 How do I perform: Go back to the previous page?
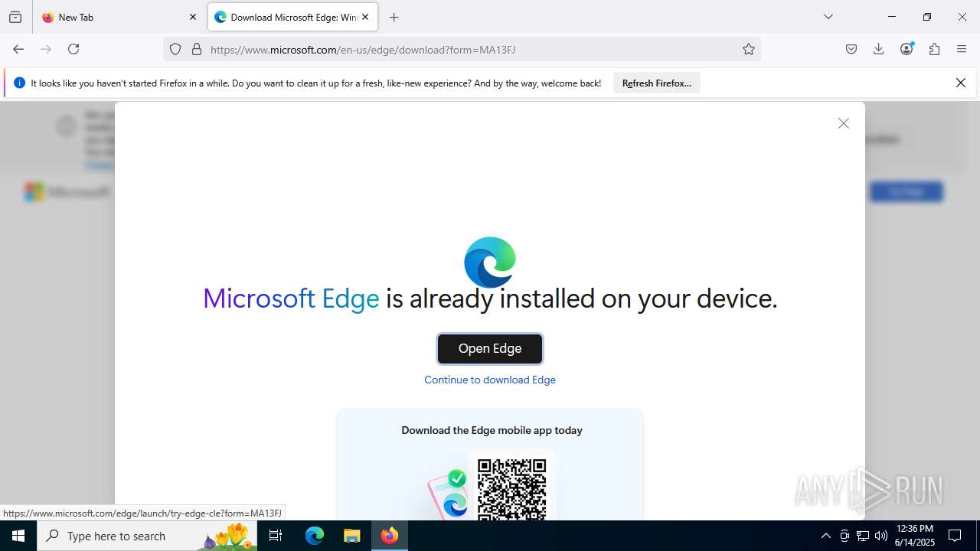point(18,49)
